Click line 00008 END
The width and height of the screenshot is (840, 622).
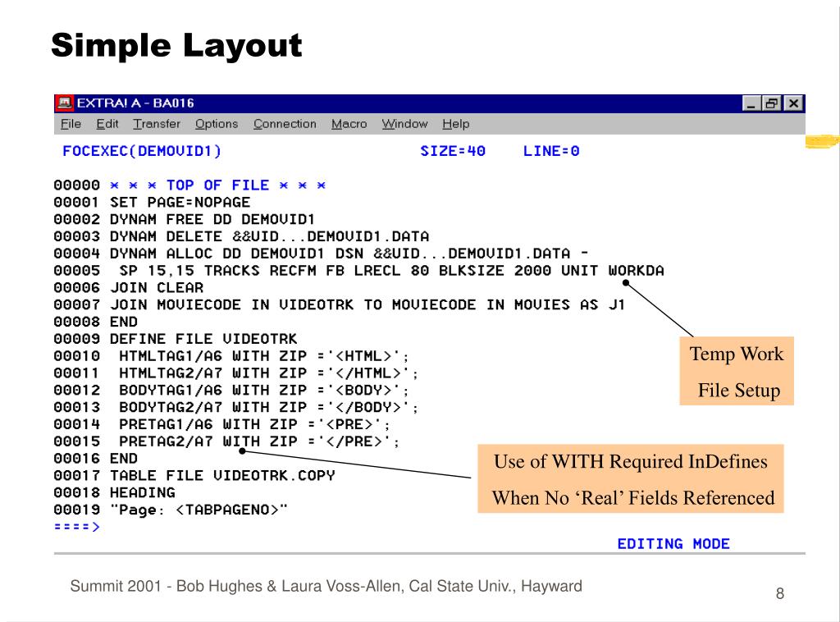pyautogui.click(x=95, y=322)
